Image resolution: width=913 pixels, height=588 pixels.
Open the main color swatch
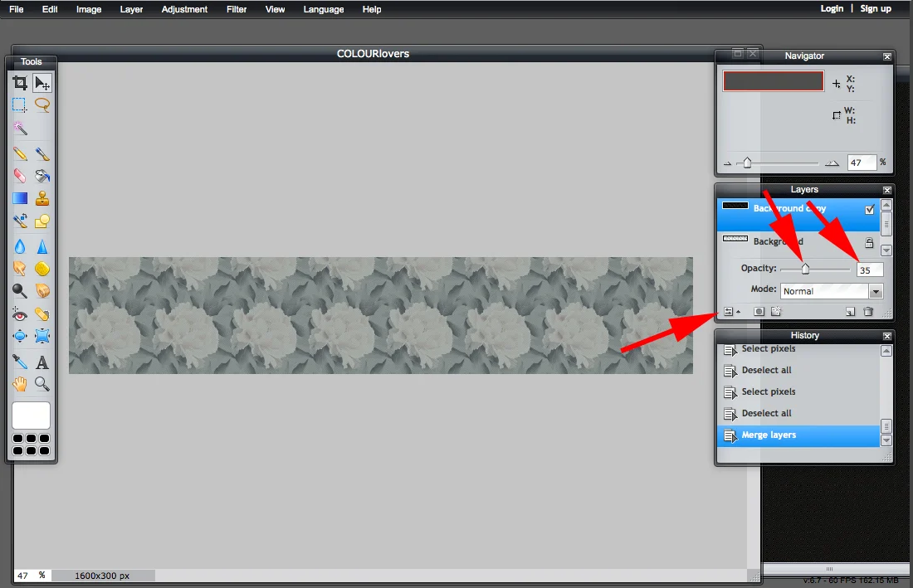[31, 415]
